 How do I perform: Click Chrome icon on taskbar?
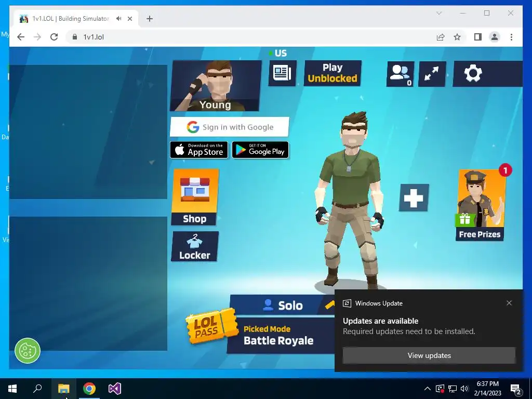pyautogui.click(x=89, y=389)
